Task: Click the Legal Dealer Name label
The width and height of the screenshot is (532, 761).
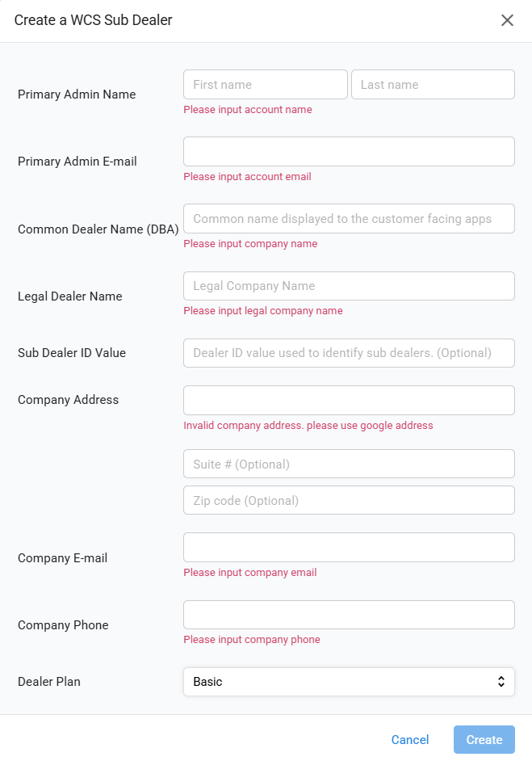Action: point(70,296)
